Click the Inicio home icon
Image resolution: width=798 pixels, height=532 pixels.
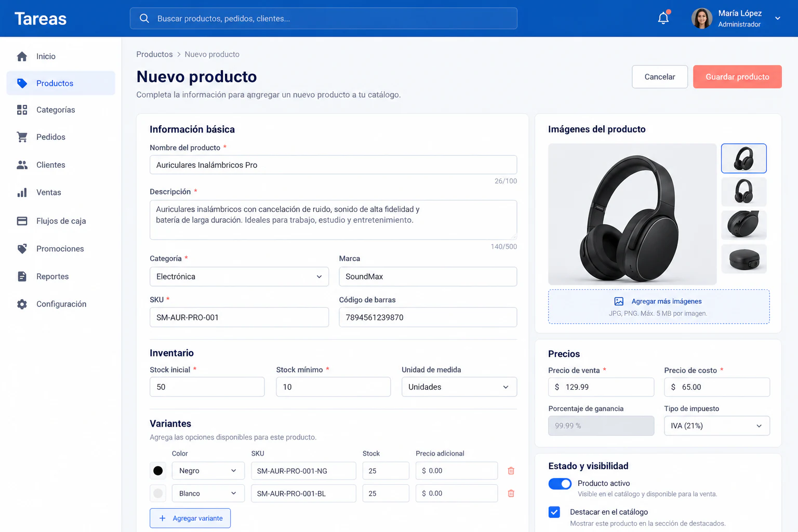(22, 56)
